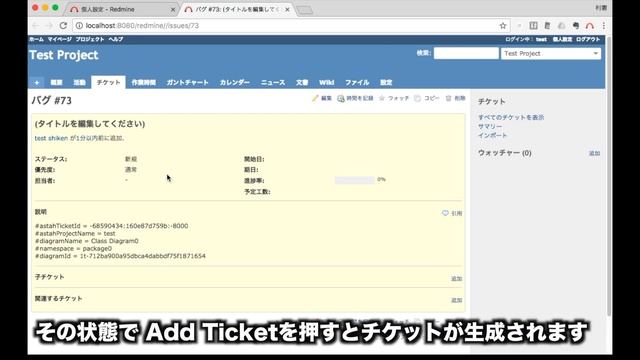Viewport: 640px width, 360px height.
Task: Click the Test Project header title
Action: (x=64, y=55)
